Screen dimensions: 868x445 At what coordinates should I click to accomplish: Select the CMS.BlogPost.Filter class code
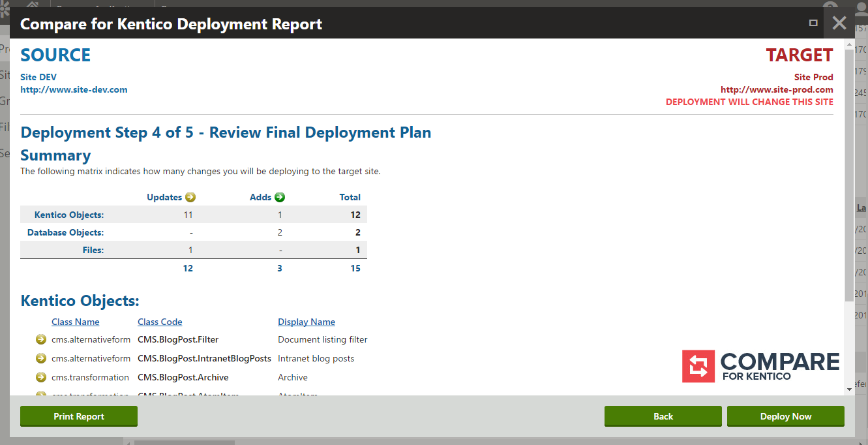coord(178,339)
